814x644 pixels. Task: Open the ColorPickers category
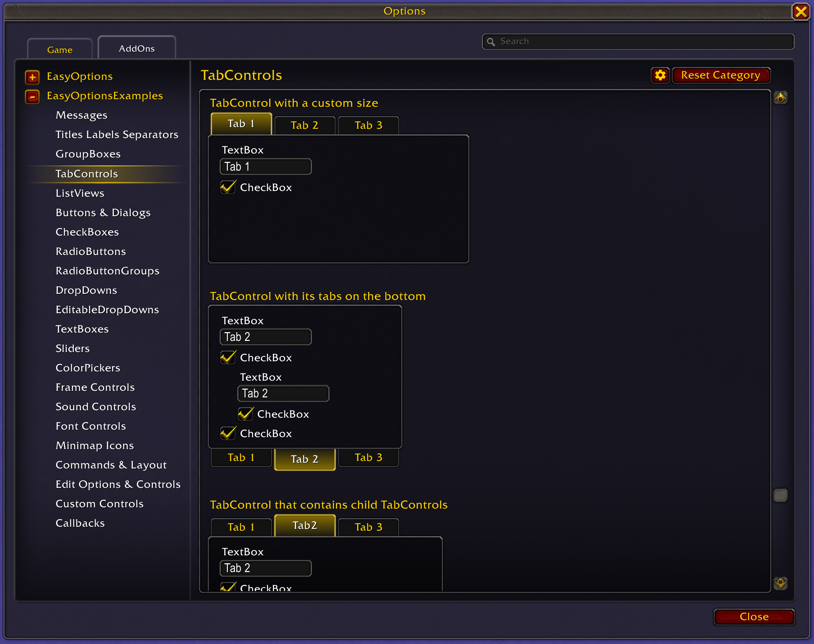[x=88, y=368]
